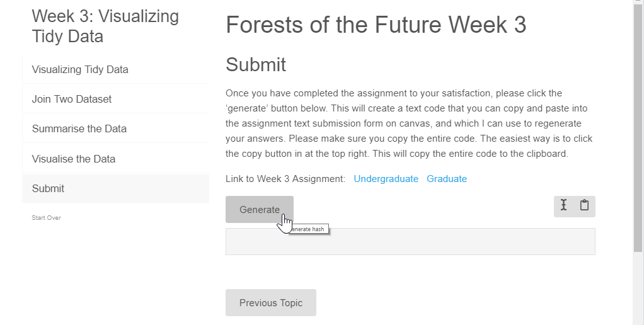Click the Week 3: Visualizing Tidy Data title
644x325 pixels.
coord(105,26)
